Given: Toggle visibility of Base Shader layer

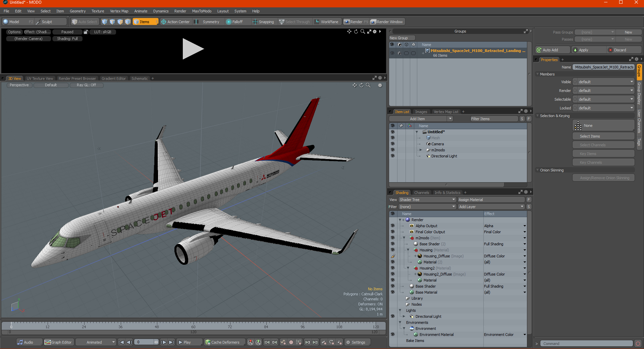Looking at the screenshot, I should pyautogui.click(x=392, y=286).
